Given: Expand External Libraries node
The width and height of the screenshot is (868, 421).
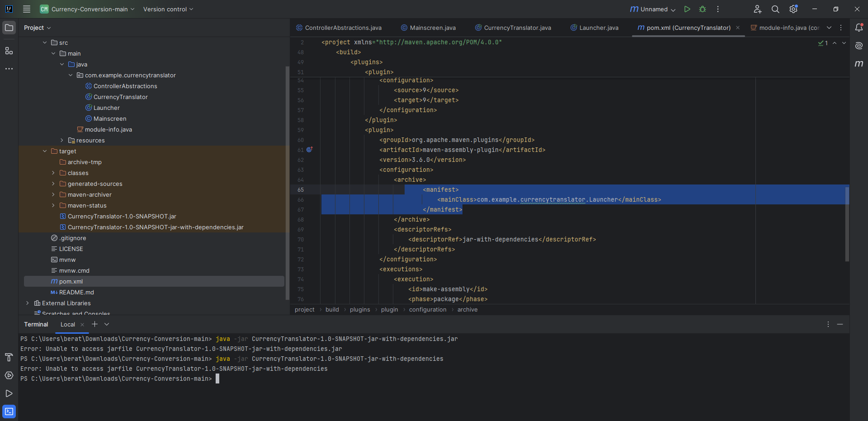Looking at the screenshot, I should point(28,303).
